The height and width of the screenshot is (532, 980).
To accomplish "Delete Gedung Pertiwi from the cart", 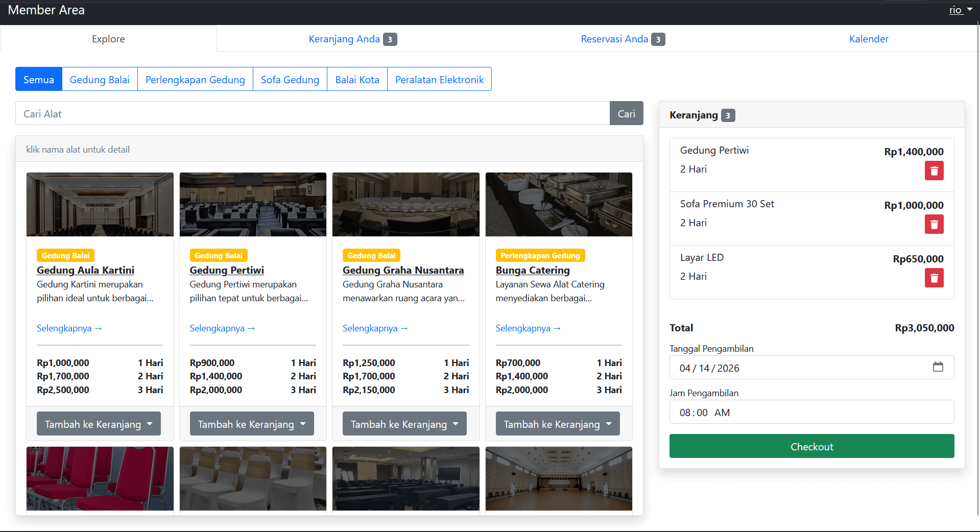I will pos(934,171).
